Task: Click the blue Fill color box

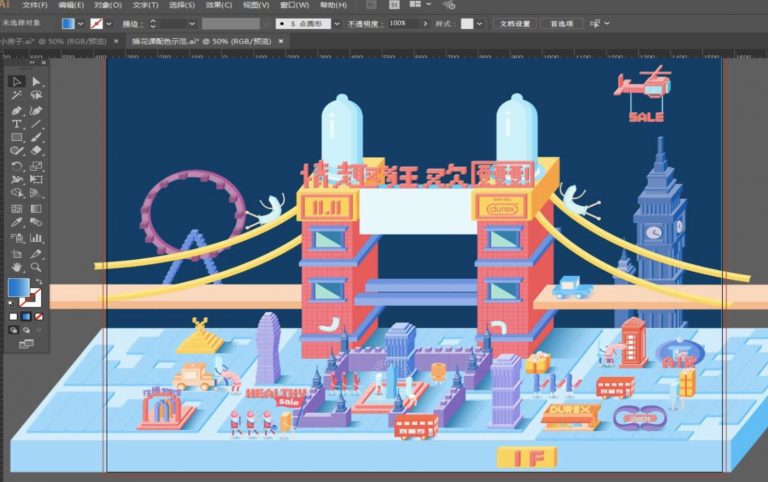Action: point(19,288)
